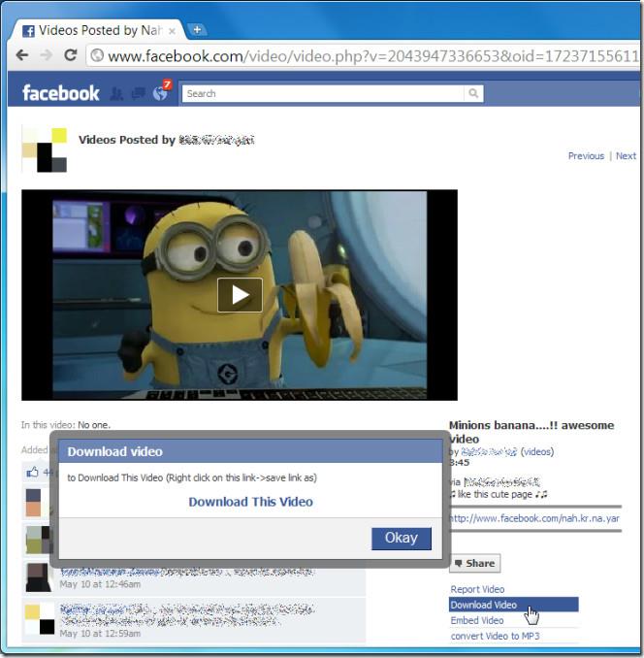Click the browser back arrow
This screenshot has height=658, width=644.
click(x=21, y=55)
